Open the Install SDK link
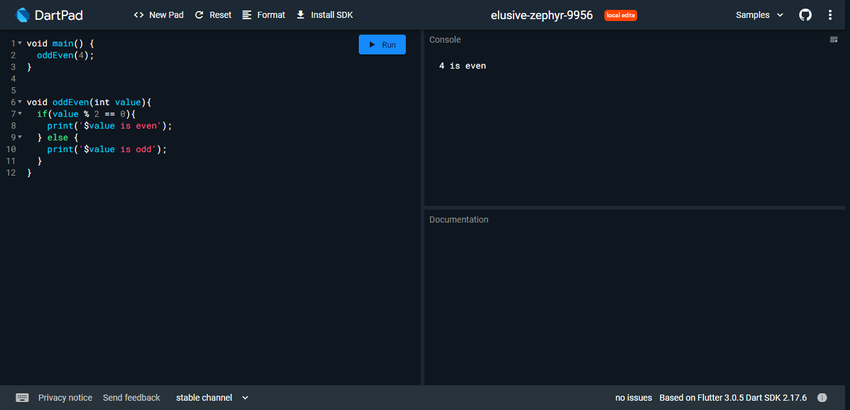The image size is (850, 410). pos(325,15)
